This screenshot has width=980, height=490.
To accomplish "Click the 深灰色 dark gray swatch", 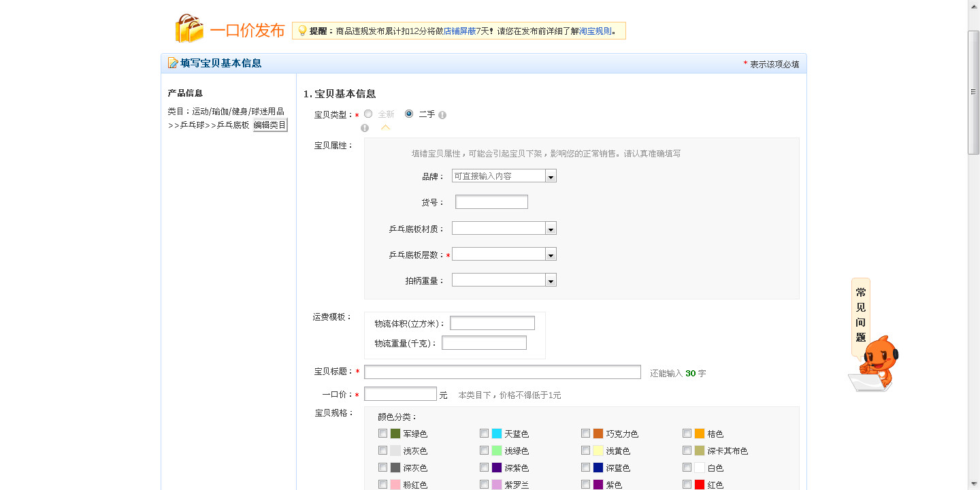I will click(x=395, y=468).
